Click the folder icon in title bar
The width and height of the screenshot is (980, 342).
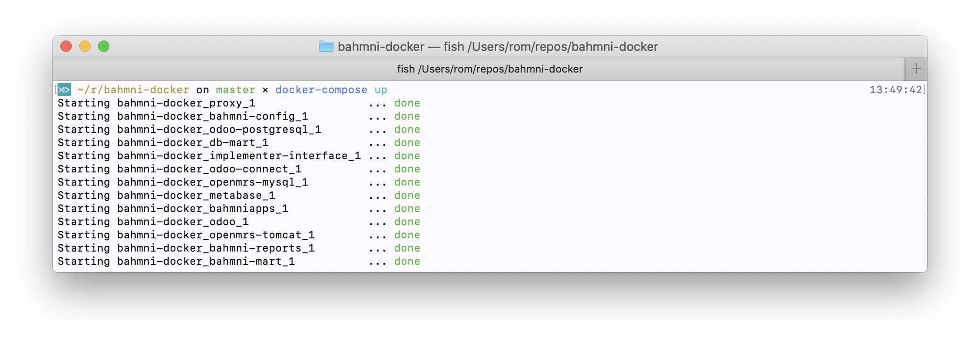point(326,47)
